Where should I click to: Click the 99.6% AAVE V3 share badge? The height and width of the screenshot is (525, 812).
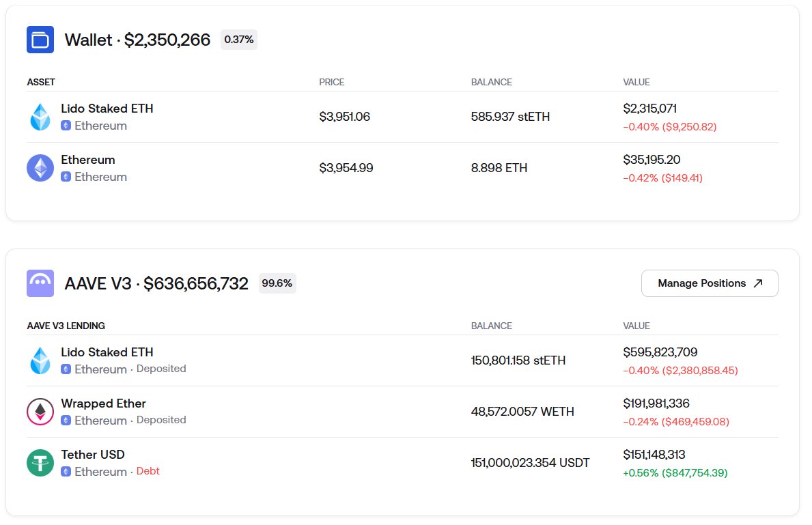(277, 283)
